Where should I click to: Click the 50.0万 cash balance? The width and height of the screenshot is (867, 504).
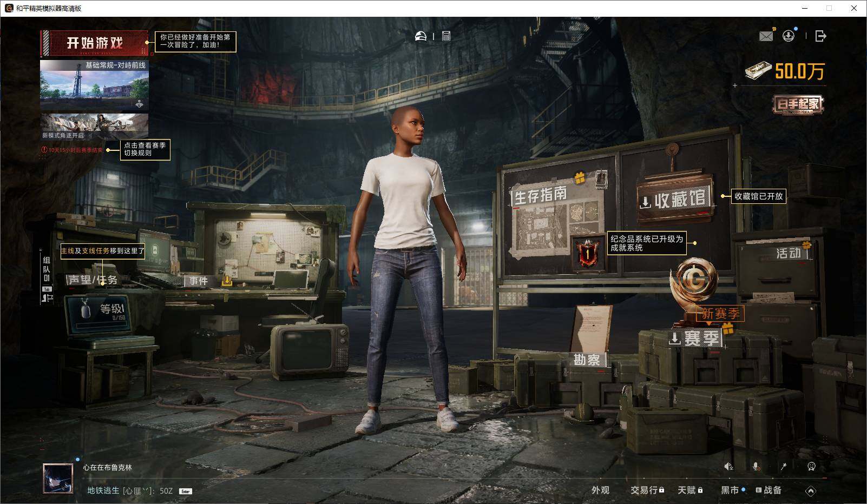click(785, 71)
